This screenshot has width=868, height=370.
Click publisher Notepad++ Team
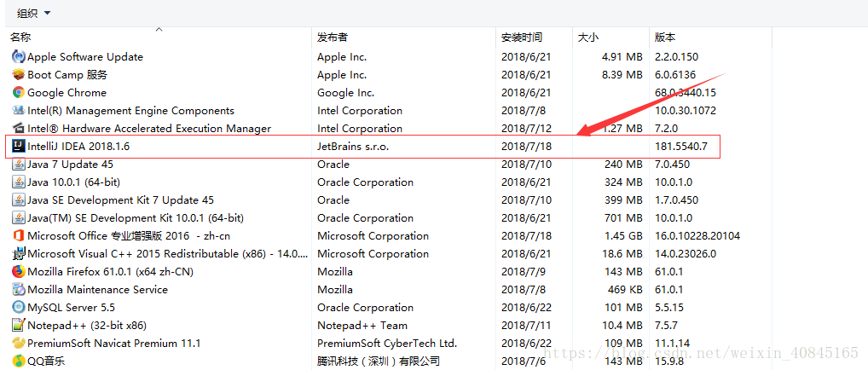pyautogui.click(x=362, y=325)
